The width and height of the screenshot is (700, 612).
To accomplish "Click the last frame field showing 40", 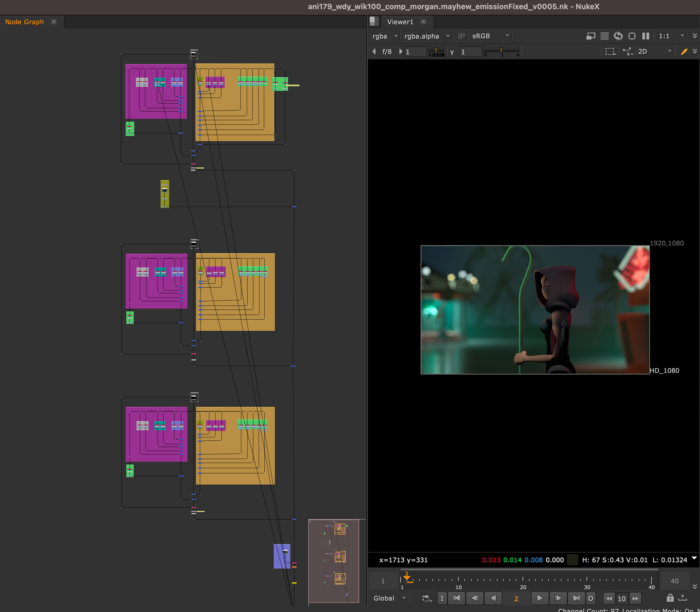I will [x=675, y=581].
